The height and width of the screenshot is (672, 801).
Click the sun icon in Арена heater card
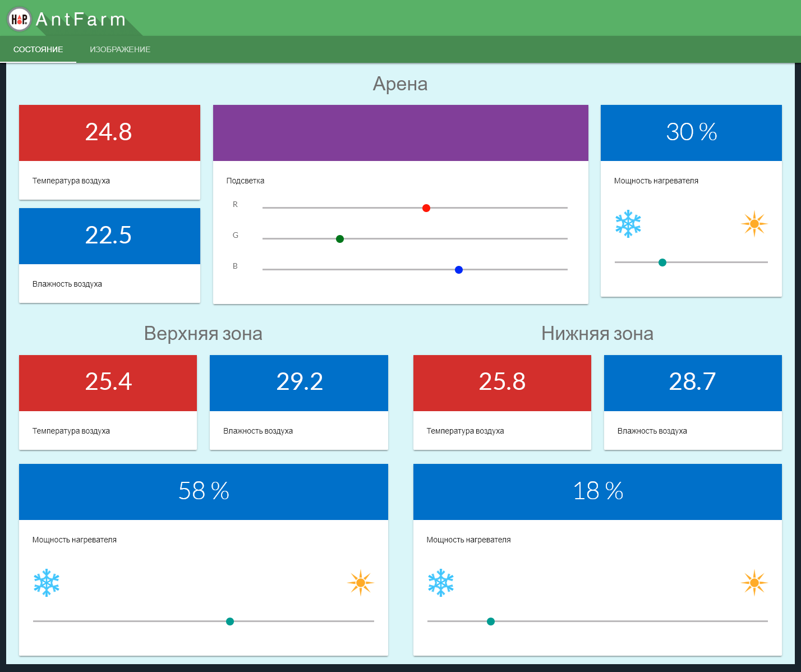(754, 224)
